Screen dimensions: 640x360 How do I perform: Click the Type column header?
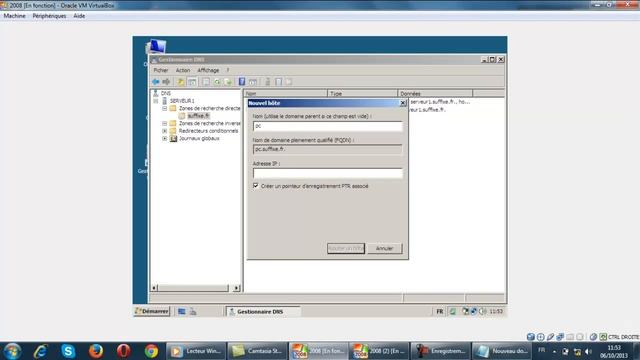[x=362, y=93]
